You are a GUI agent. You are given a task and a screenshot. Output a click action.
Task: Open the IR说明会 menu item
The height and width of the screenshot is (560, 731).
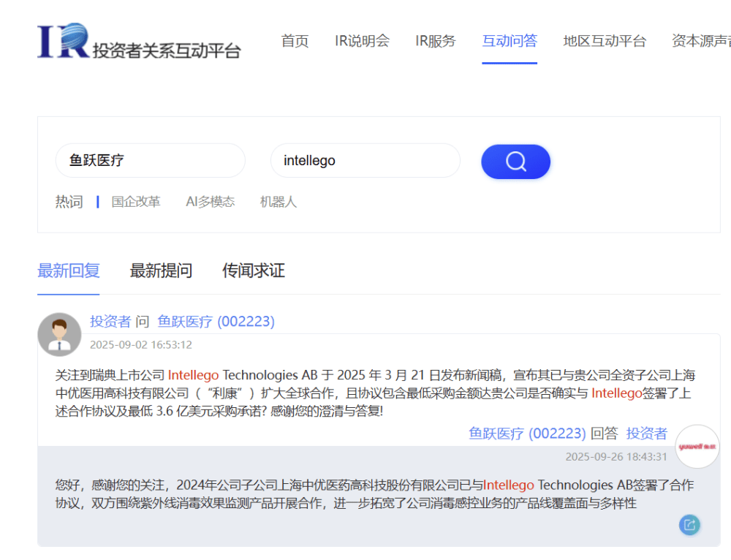pyautogui.click(x=363, y=41)
